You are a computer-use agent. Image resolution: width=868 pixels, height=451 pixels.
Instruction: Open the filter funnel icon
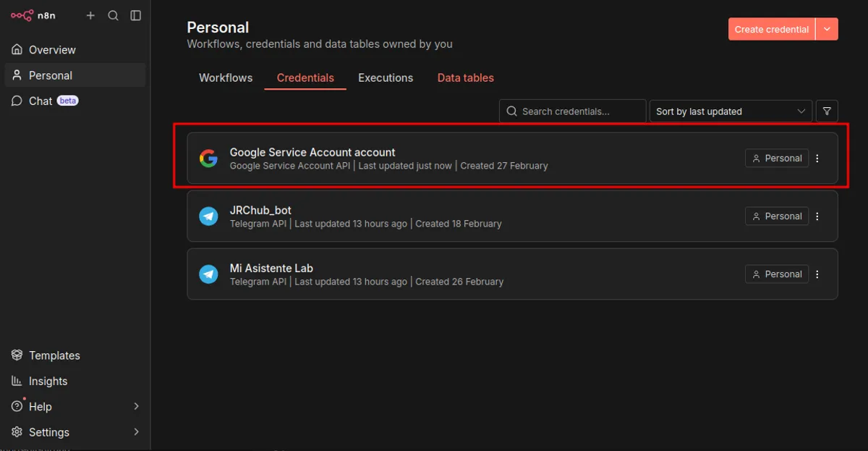tap(827, 111)
